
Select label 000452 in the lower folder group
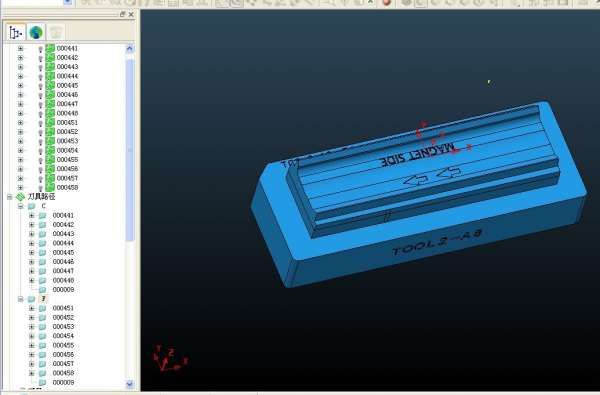(63, 318)
